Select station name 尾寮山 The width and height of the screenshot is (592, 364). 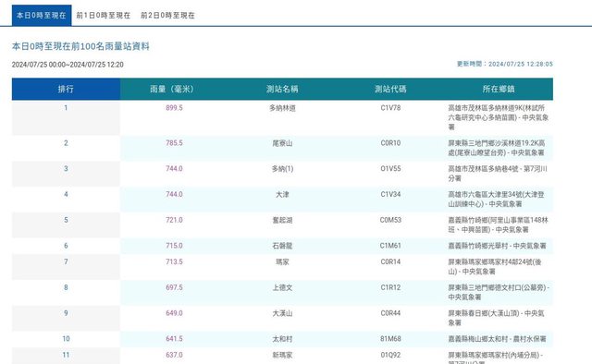(x=282, y=143)
